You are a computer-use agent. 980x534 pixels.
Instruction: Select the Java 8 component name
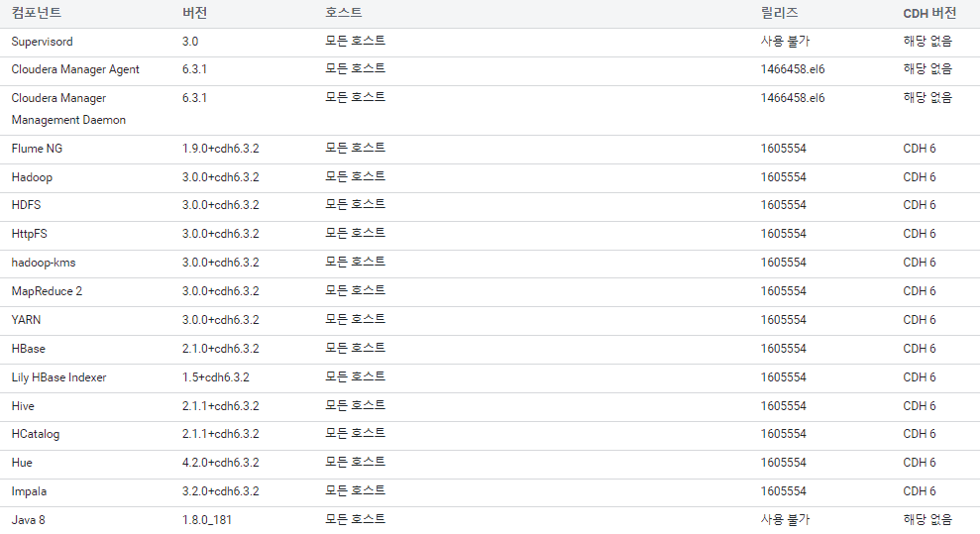click(28, 520)
